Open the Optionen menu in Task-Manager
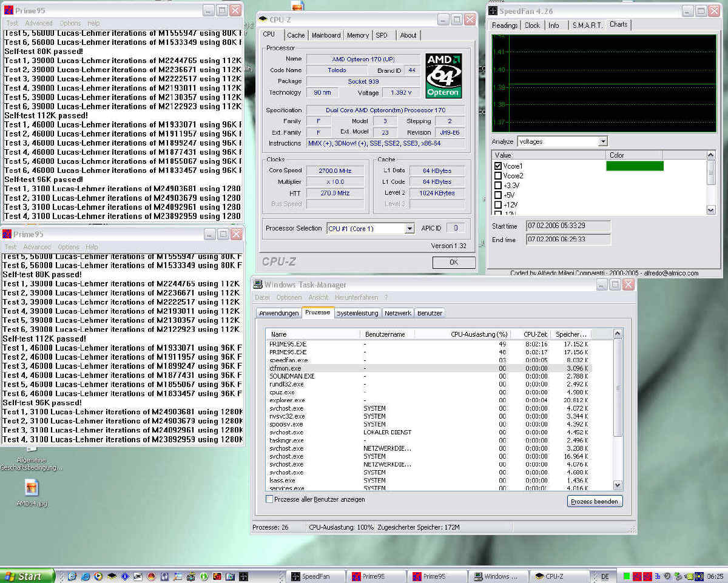 click(289, 298)
